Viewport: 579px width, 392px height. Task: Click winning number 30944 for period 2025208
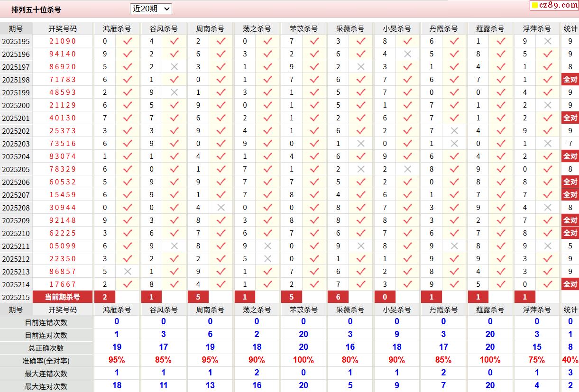pos(63,208)
